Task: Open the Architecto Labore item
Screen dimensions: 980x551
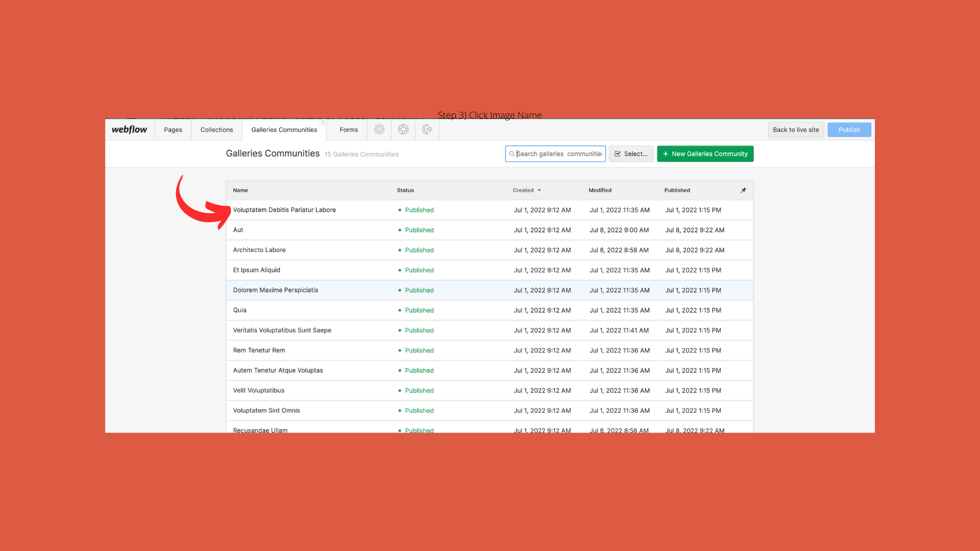Action: [x=259, y=250]
